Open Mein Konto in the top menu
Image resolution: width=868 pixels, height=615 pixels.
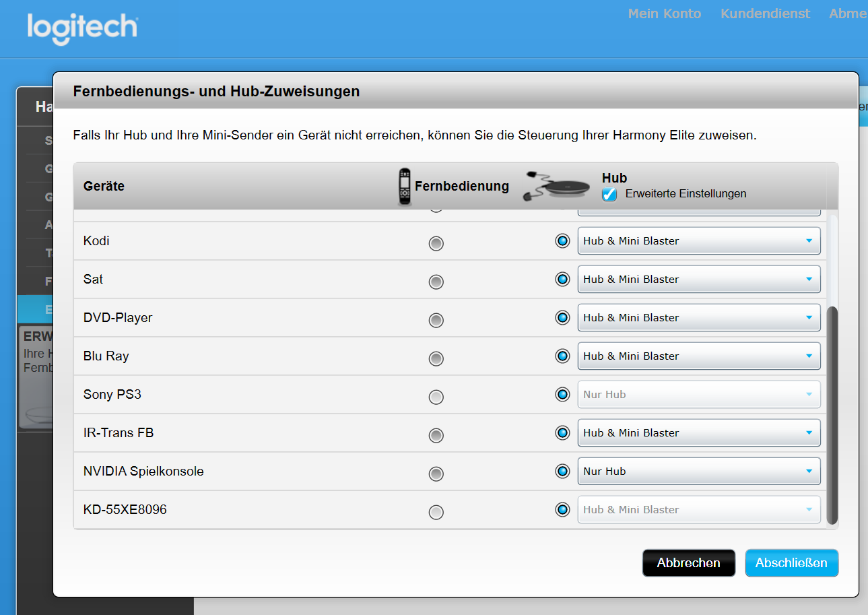(x=664, y=13)
